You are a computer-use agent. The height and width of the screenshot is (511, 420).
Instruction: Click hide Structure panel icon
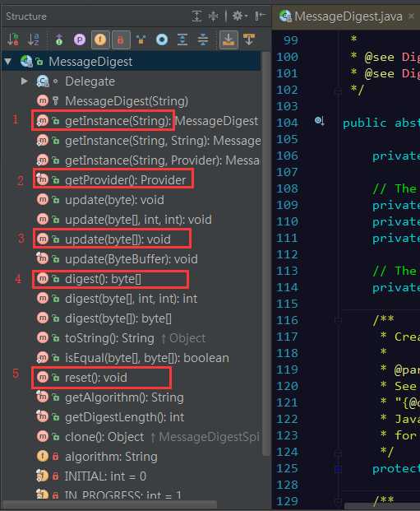click(x=260, y=16)
